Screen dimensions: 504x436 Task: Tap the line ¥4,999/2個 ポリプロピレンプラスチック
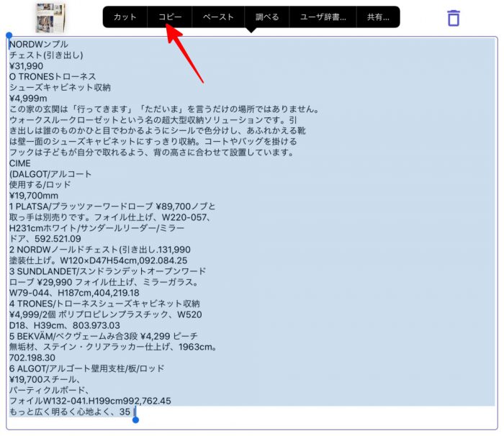pyautogui.click(x=105, y=314)
